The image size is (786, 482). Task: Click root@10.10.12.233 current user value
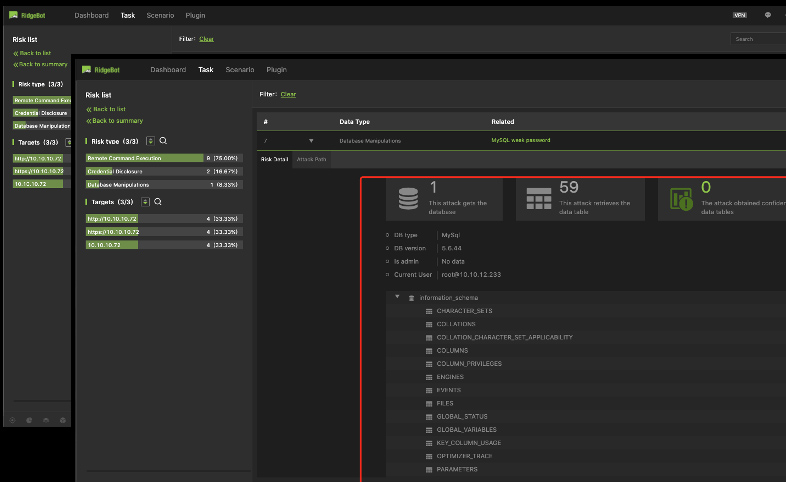coord(471,275)
